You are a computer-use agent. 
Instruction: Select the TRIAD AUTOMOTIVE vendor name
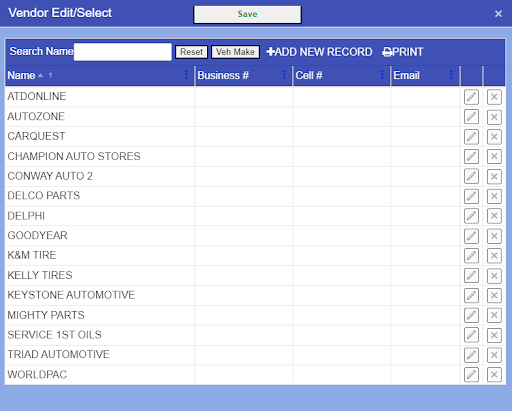[x=58, y=354]
